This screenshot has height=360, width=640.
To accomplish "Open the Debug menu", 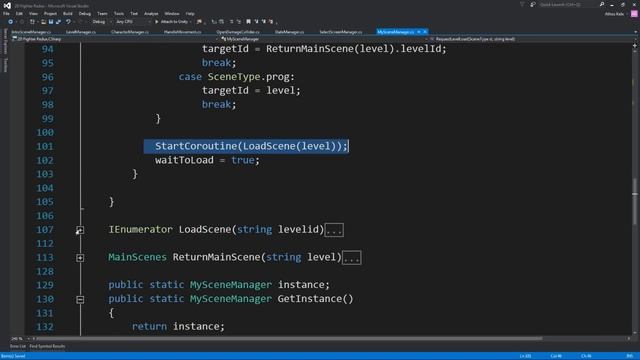I will (85, 13).
